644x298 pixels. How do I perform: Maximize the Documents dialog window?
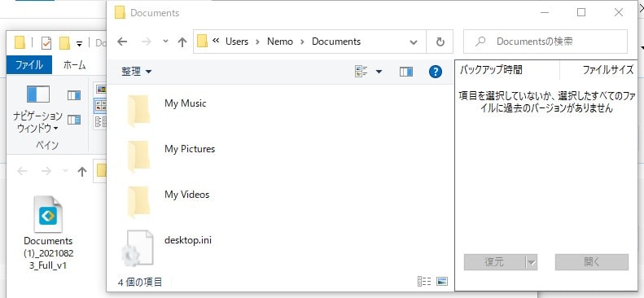tap(581, 13)
